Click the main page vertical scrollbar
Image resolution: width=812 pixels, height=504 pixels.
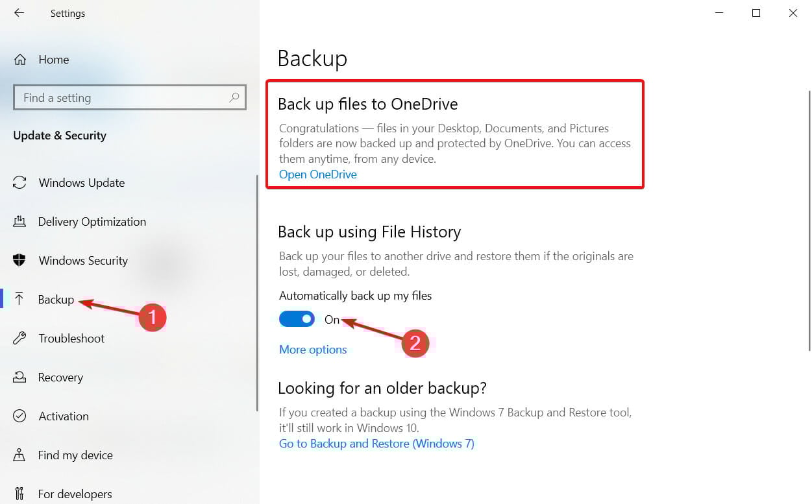click(x=809, y=221)
